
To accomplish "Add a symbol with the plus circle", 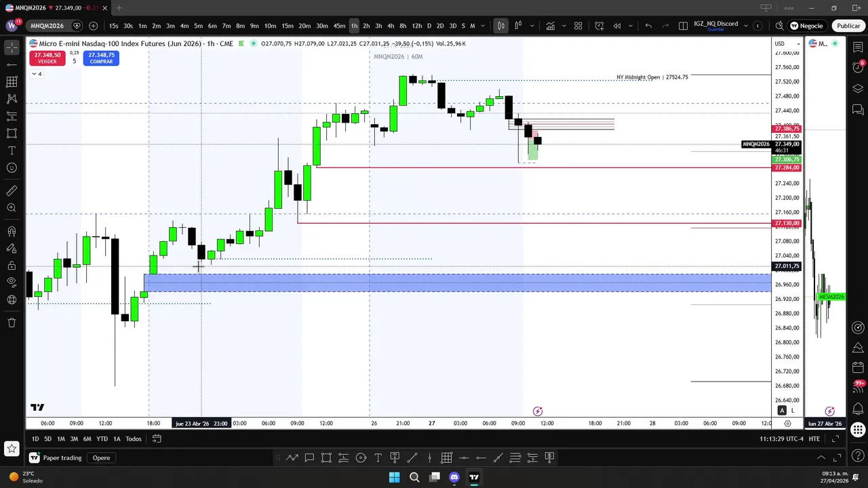I will [93, 26].
